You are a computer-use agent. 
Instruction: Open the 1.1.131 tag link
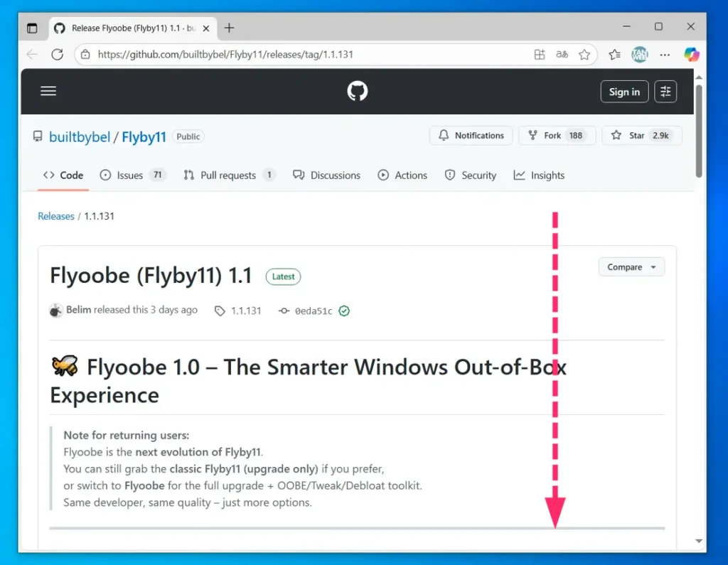(x=238, y=311)
